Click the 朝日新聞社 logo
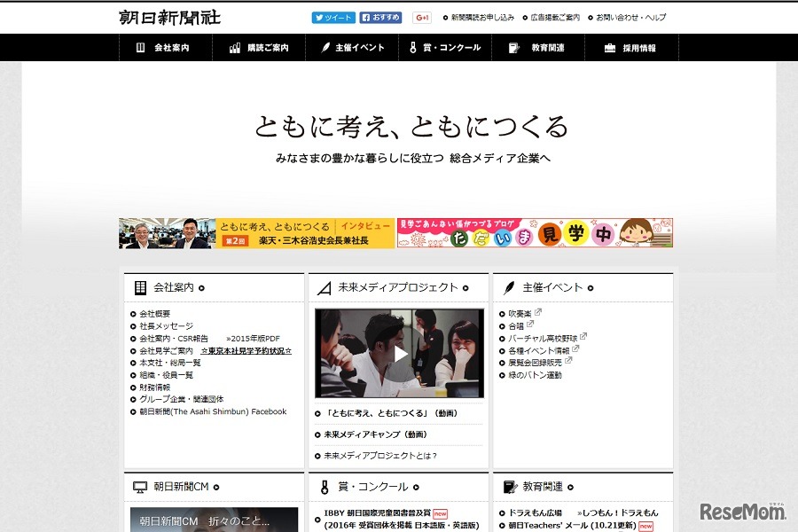798x532 pixels. [x=168, y=16]
